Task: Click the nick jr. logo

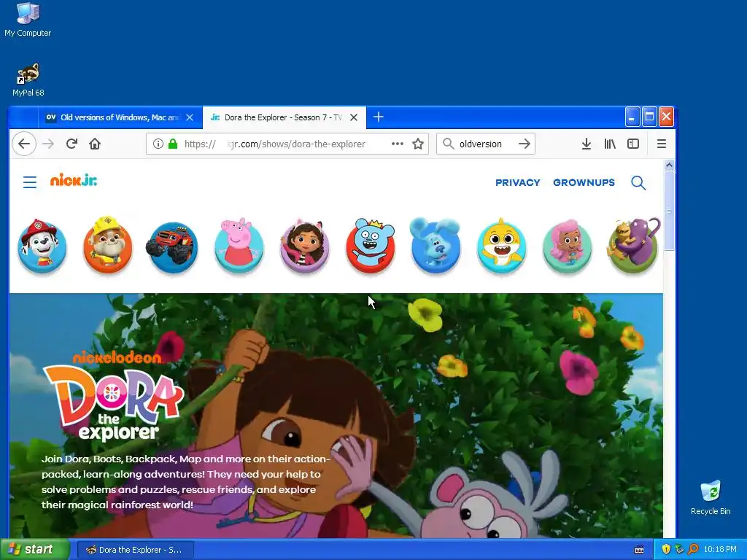Action: [74, 181]
